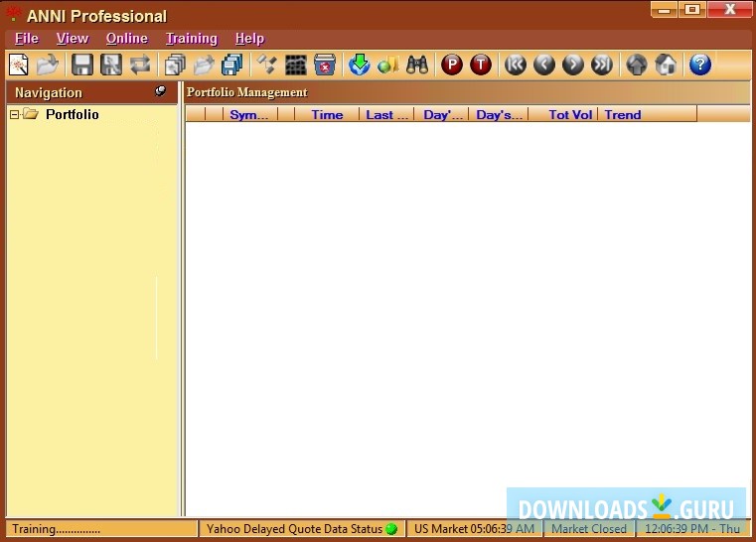Close the ANNI Professional window
The height and width of the screenshot is (542, 756).
[x=729, y=10]
